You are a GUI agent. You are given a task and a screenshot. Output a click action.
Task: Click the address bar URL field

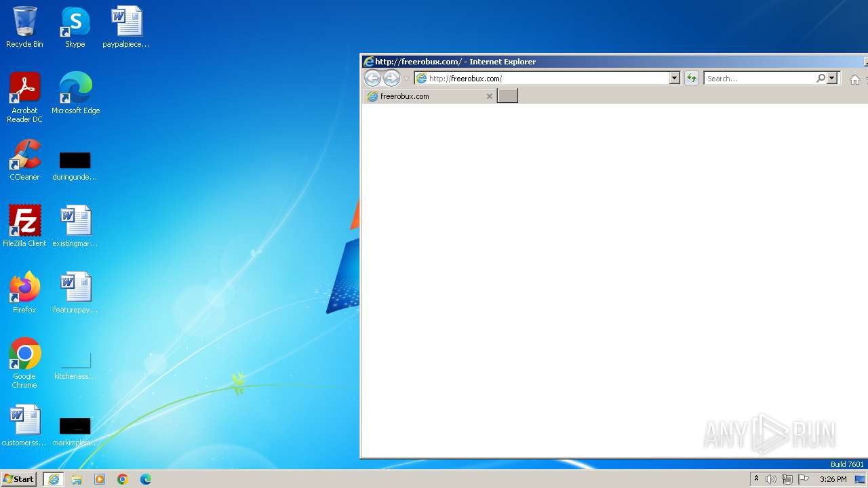(x=548, y=79)
